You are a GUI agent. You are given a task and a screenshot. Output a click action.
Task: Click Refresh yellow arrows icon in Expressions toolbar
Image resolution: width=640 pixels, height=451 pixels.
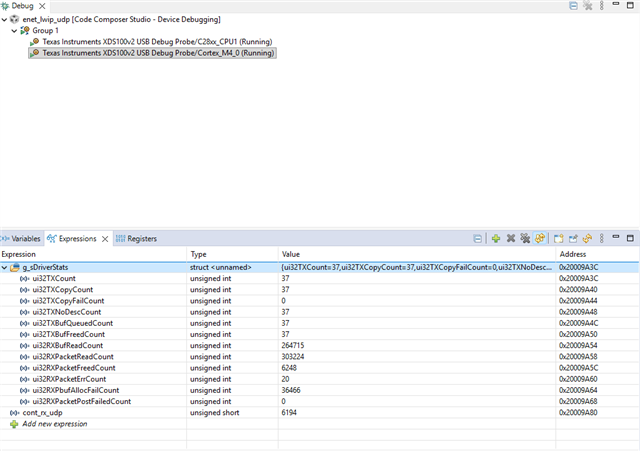(587, 238)
